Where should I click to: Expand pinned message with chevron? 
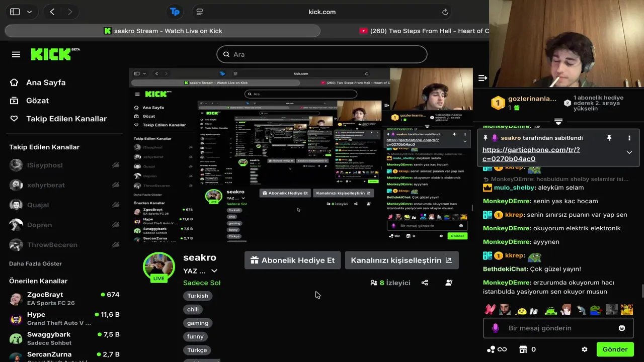pos(629,152)
